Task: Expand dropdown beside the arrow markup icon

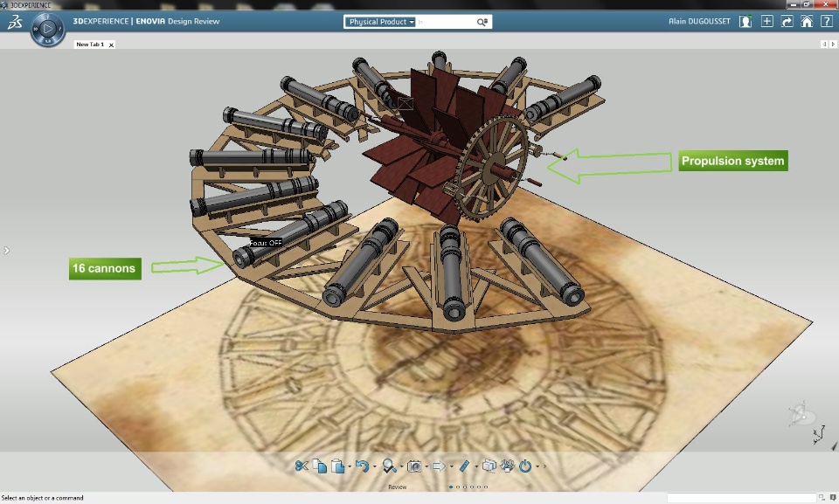Action: [451, 466]
